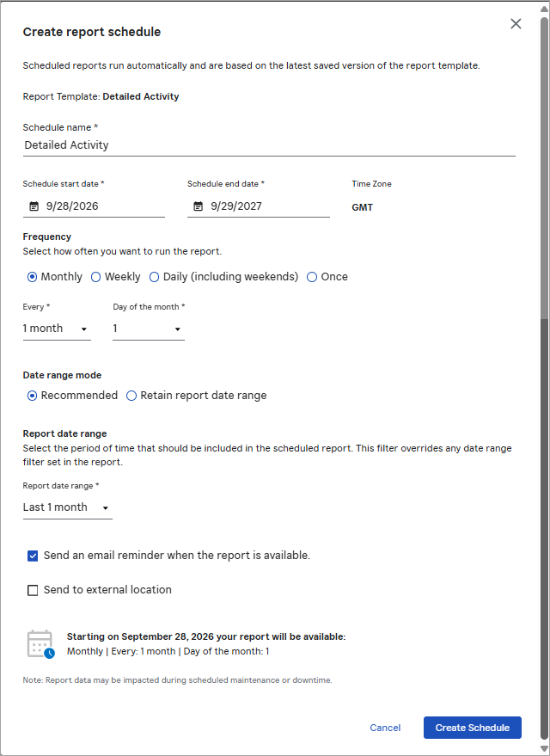
Task: Click the schedule summary calendar clock icon
Action: click(41, 644)
